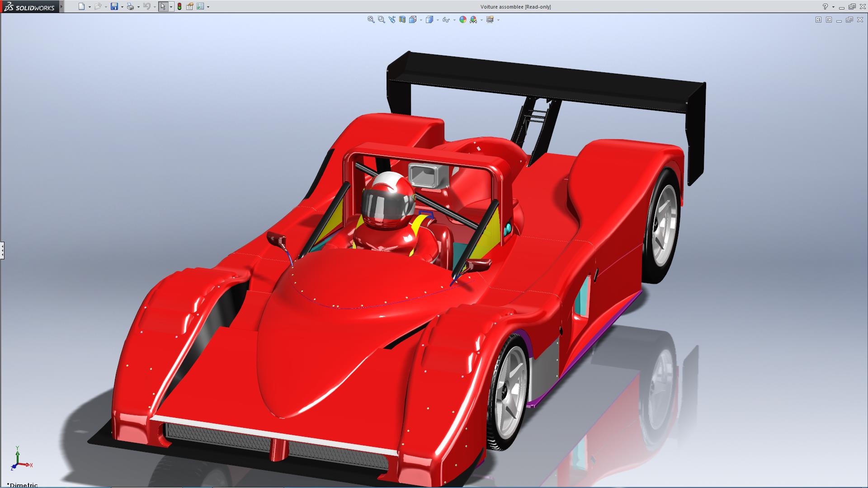
Task: Toggle the Select cursor tool
Action: tap(163, 6)
